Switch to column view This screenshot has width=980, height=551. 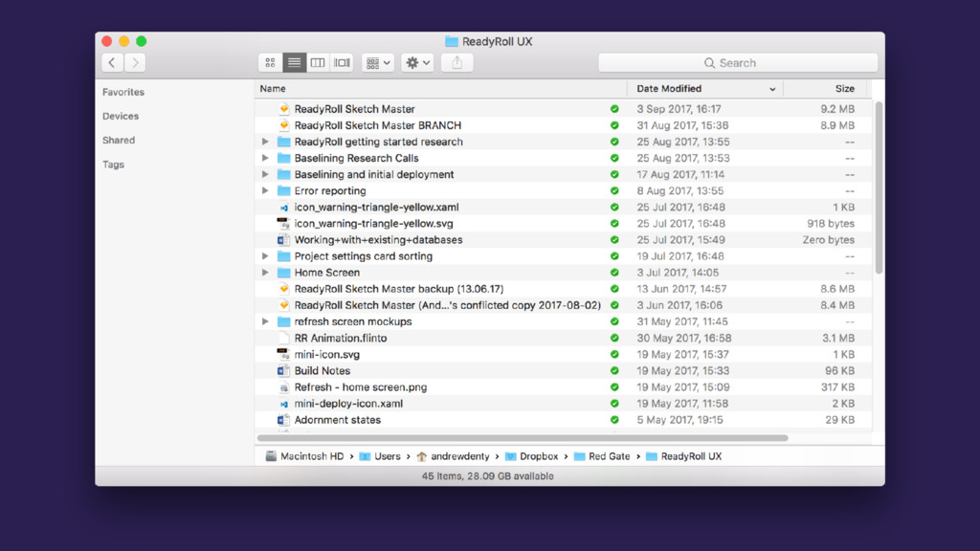[x=318, y=63]
